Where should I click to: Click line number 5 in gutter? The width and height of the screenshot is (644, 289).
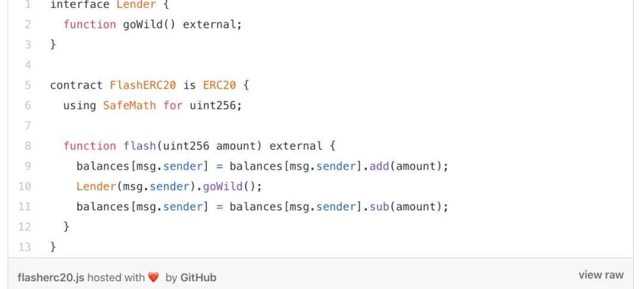(x=28, y=85)
